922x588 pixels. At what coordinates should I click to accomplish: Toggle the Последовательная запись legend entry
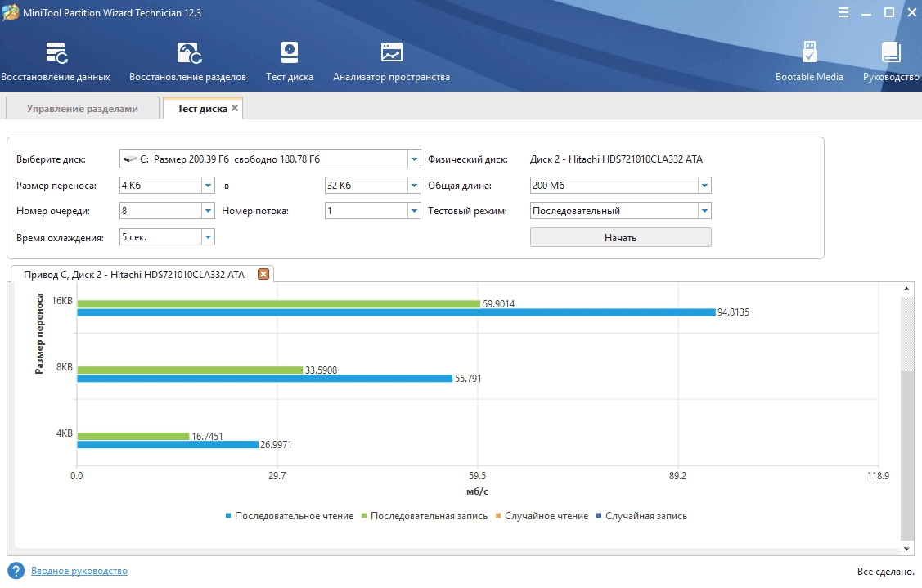(x=424, y=516)
